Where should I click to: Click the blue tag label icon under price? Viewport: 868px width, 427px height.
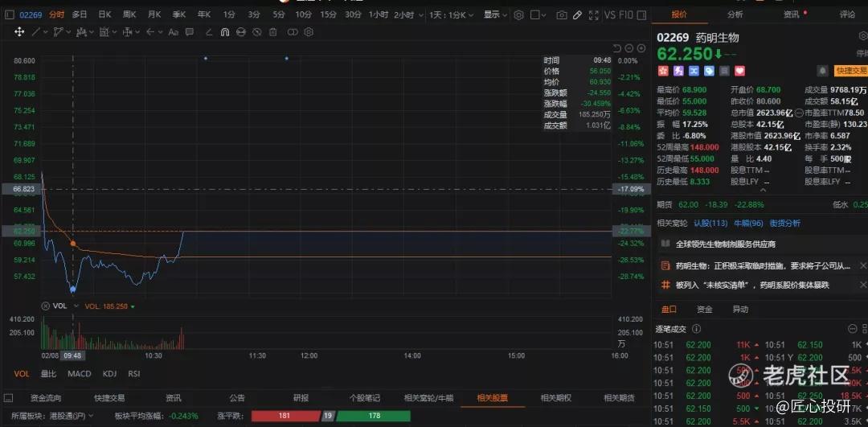(x=709, y=71)
